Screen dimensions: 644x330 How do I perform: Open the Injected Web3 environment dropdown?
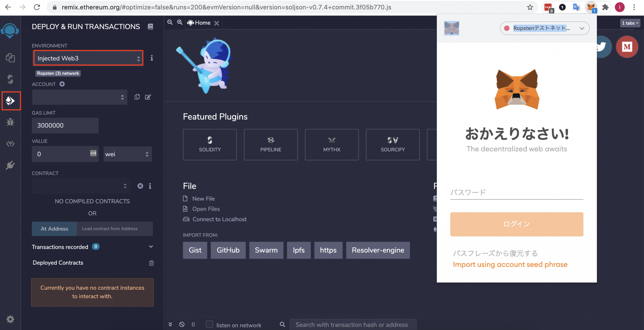pyautogui.click(x=89, y=58)
